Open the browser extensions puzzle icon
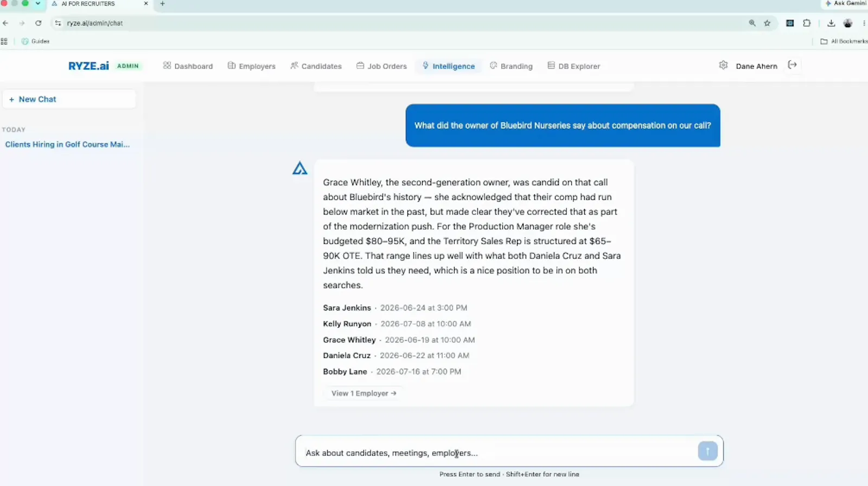 pyautogui.click(x=807, y=23)
